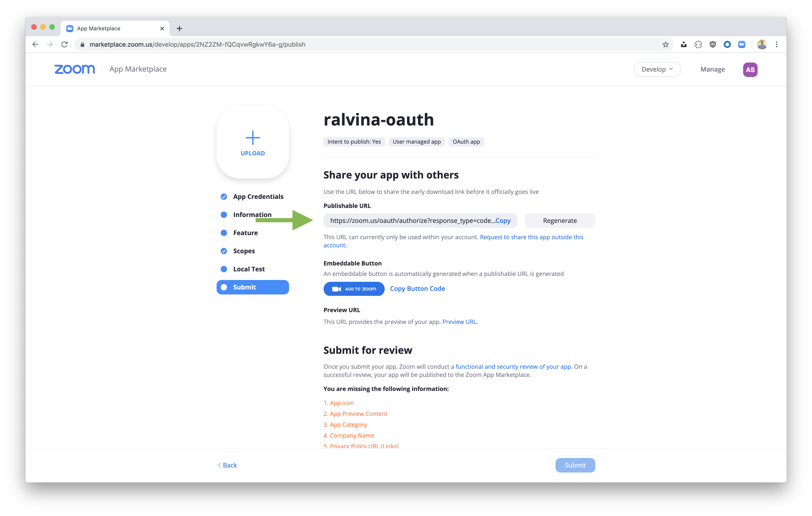Click the 'User managed app' tag
This screenshot has width=812, height=516.
click(416, 142)
